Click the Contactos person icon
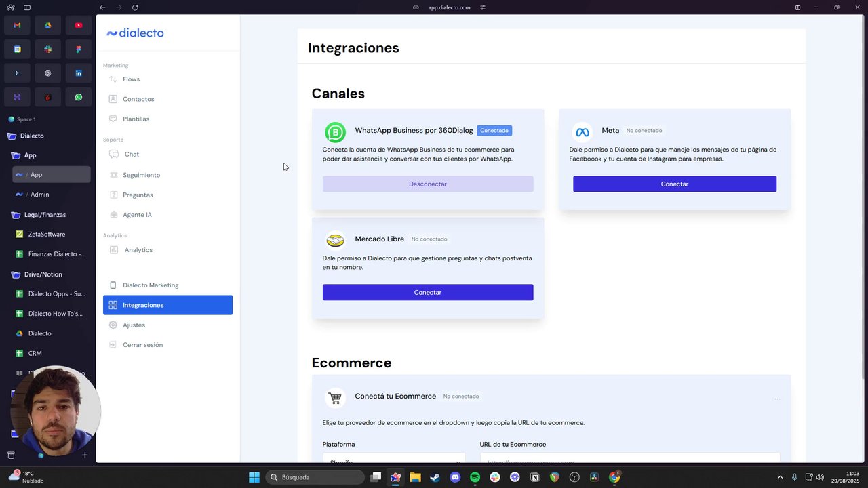This screenshot has width=868, height=488. 113,99
